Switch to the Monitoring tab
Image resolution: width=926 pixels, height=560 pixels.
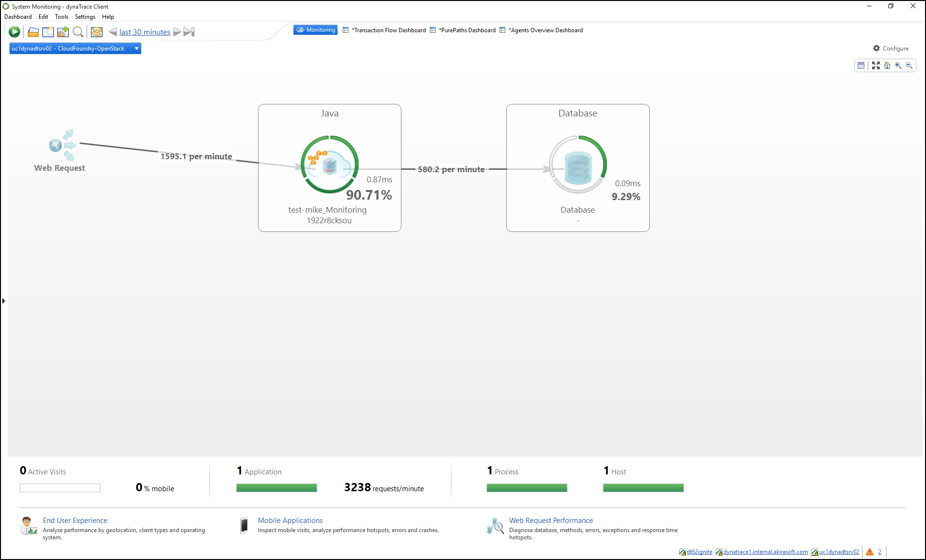(x=315, y=30)
